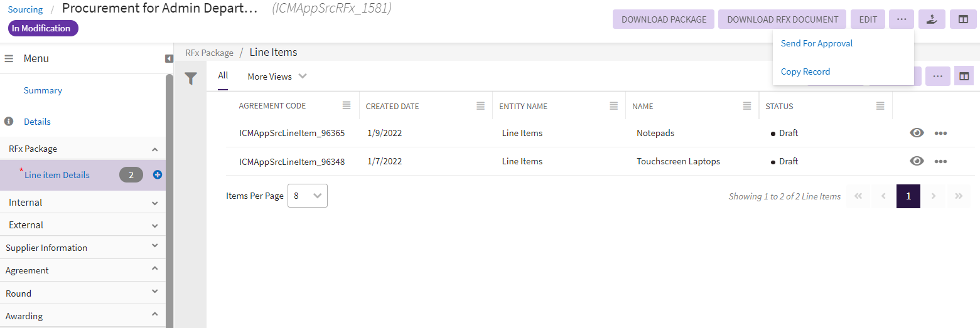980x328 pixels.
Task: Open Agreement Code column menu icon
Action: (x=347, y=105)
